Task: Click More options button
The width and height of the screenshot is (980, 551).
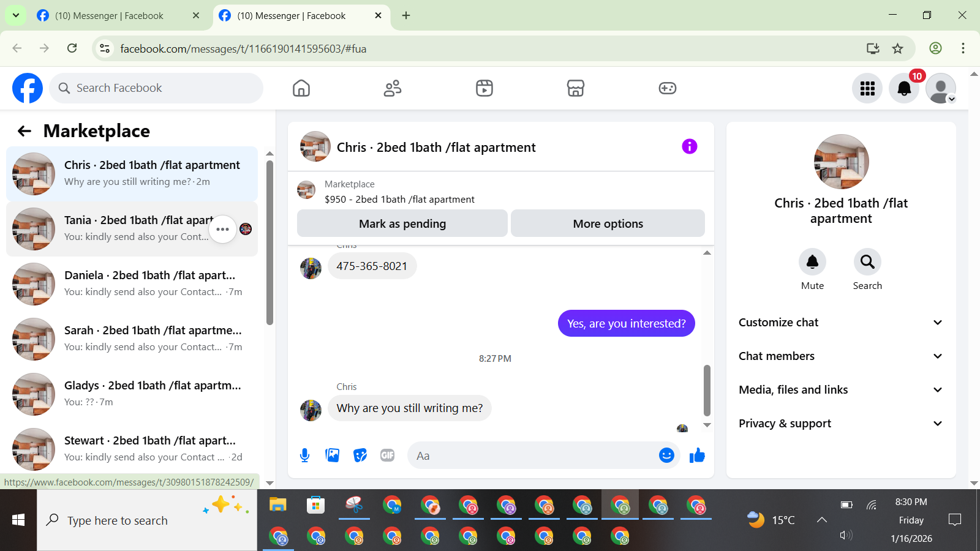Action: (608, 223)
